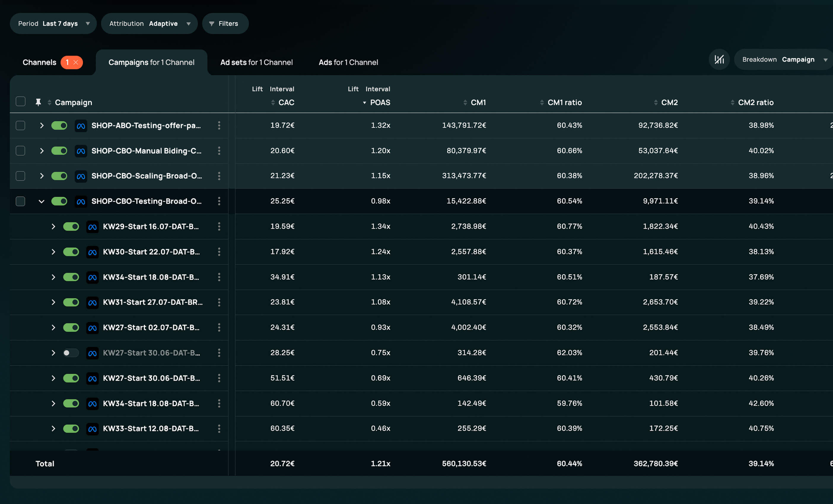833x504 pixels.
Task: Open the more menu for KW33-Start 12.08 row
Action: [219, 428]
